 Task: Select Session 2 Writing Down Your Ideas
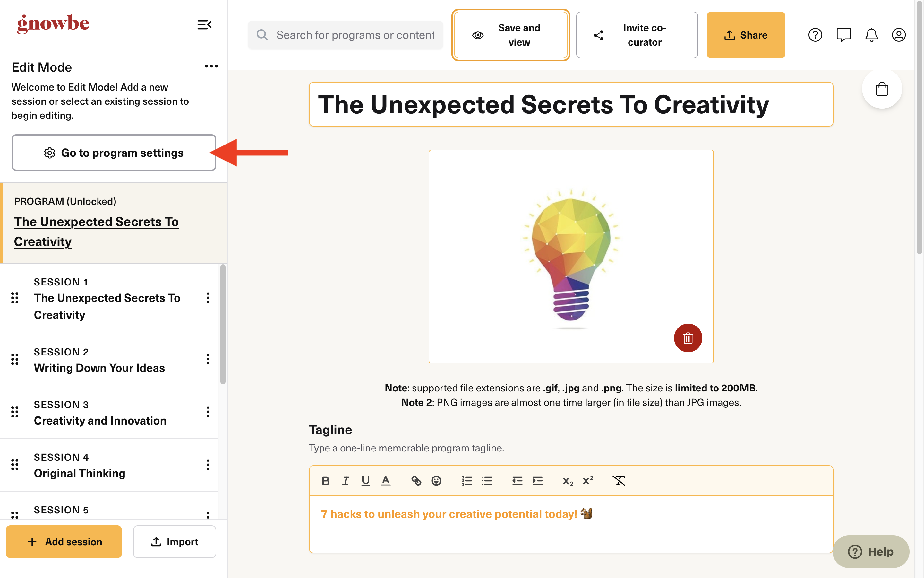[109, 359]
